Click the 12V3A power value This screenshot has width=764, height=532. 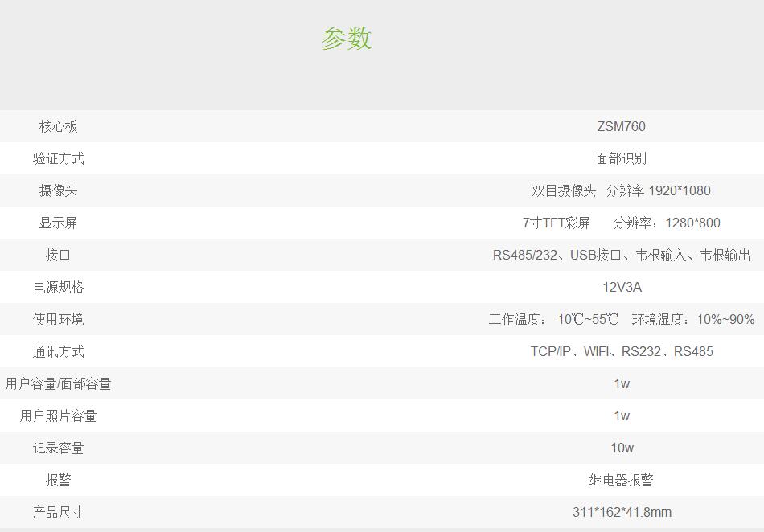tap(621, 287)
